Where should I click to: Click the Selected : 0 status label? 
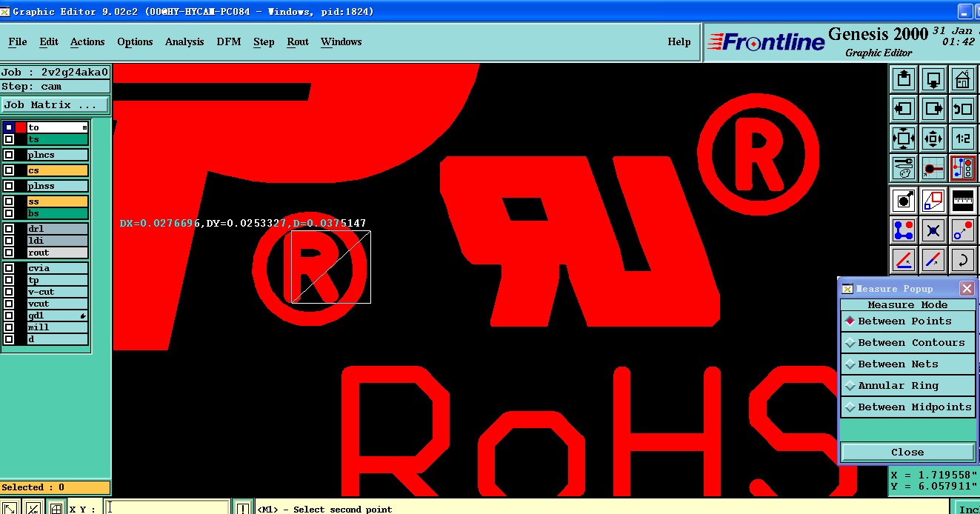[56, 487]
